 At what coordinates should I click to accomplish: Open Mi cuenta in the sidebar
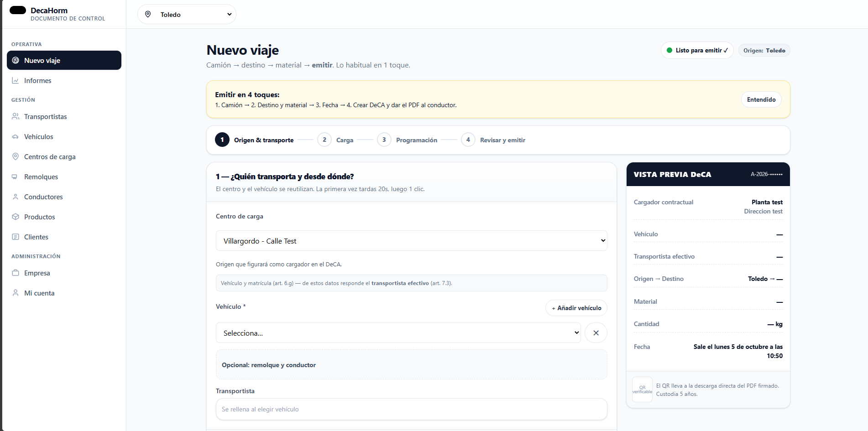[64, 293]
